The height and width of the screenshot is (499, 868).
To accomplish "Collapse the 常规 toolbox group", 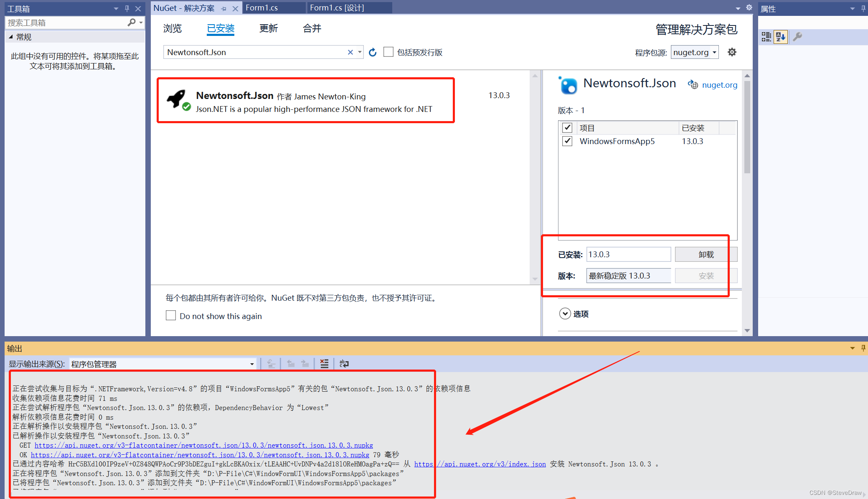I will click(11, 37).
